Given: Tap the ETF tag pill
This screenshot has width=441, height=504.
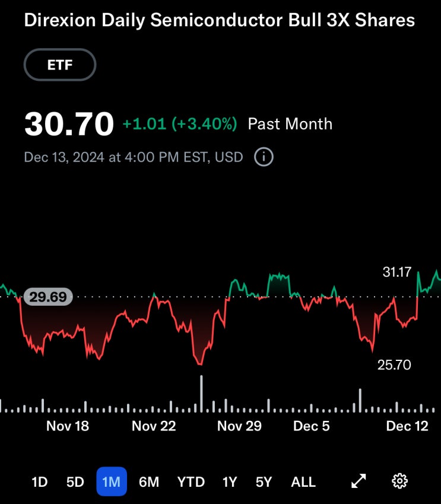Looking at the screenshot, I should 60,65.
